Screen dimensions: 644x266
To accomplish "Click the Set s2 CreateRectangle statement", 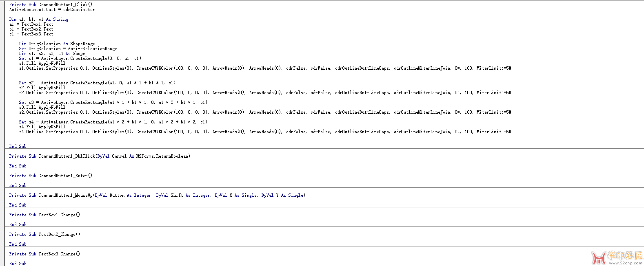I will pos(97,83).
